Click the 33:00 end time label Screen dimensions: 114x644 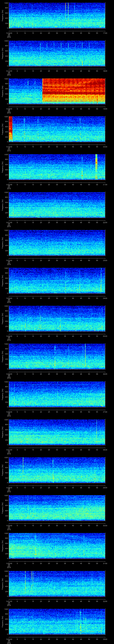click(105, 639)
